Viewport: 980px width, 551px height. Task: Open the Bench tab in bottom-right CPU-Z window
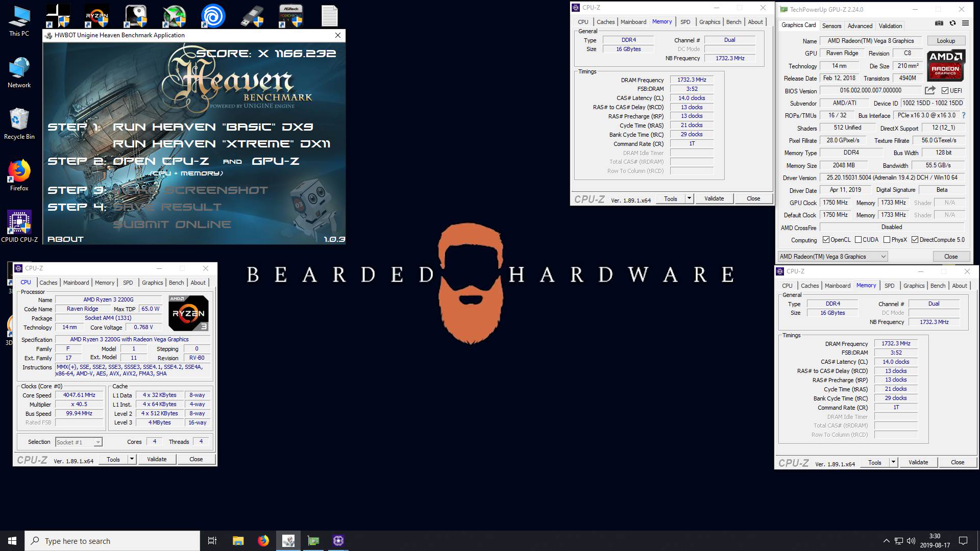938,286
